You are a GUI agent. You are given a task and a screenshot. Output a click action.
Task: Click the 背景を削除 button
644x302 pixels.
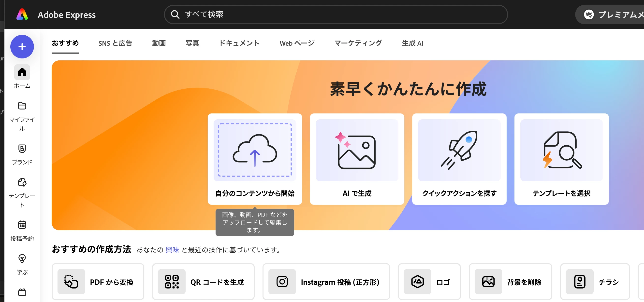click(510, 282)
